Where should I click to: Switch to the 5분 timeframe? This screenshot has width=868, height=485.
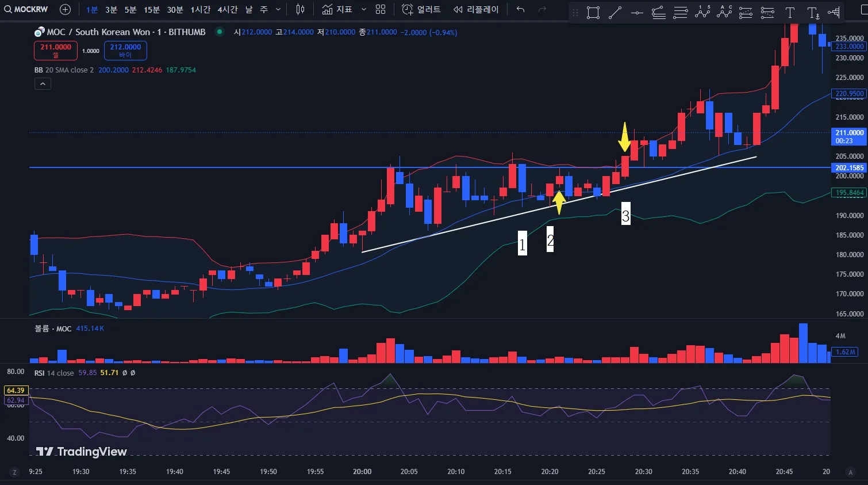130,10
